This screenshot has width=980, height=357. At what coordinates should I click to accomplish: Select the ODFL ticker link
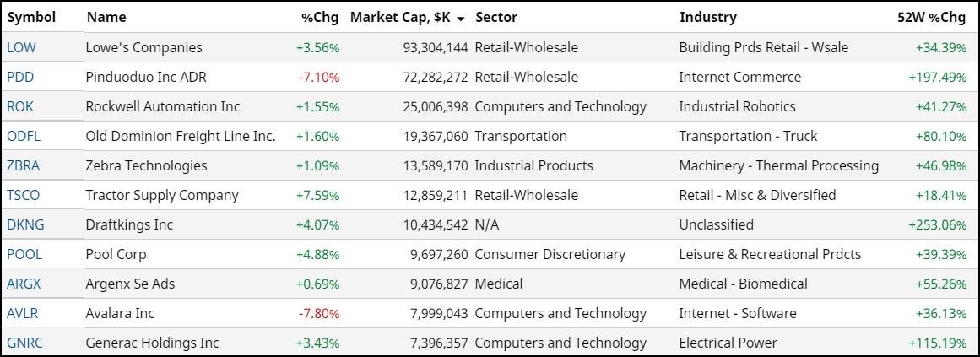[24, 136]
